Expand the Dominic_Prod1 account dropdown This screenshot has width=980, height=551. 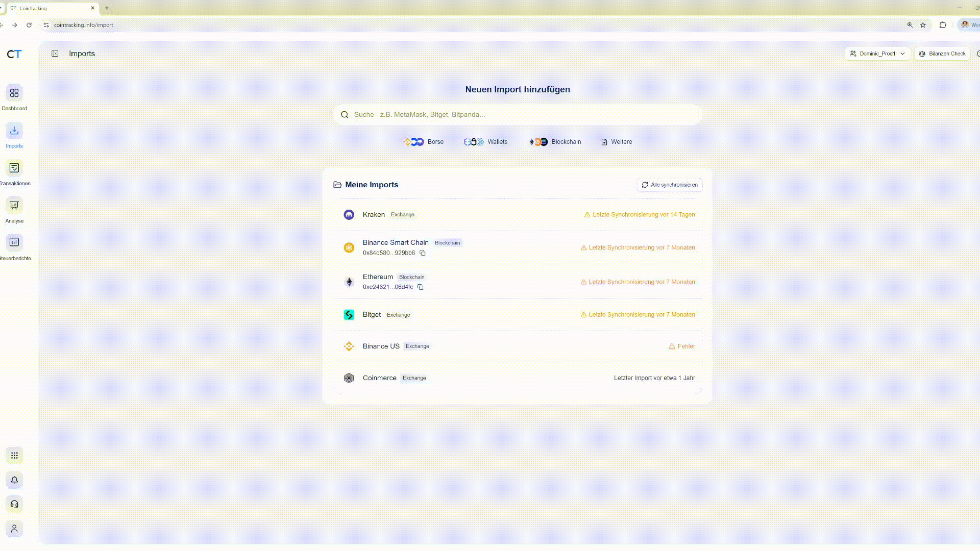point(877,54)
